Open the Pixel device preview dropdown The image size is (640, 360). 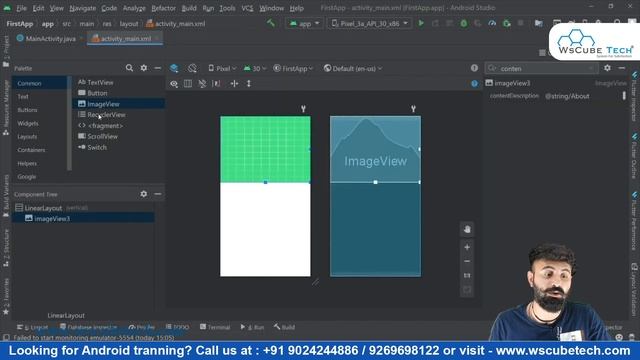222,69
